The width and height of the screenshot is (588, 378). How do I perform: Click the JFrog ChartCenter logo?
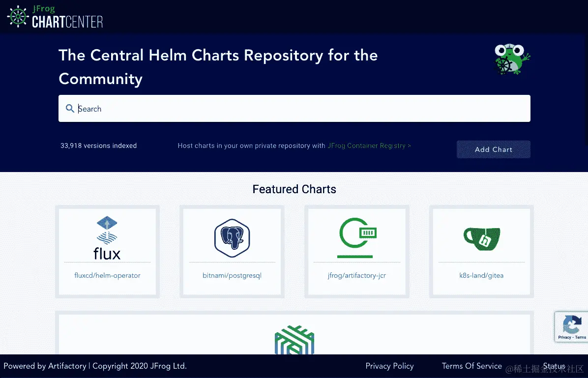(55, 17)
